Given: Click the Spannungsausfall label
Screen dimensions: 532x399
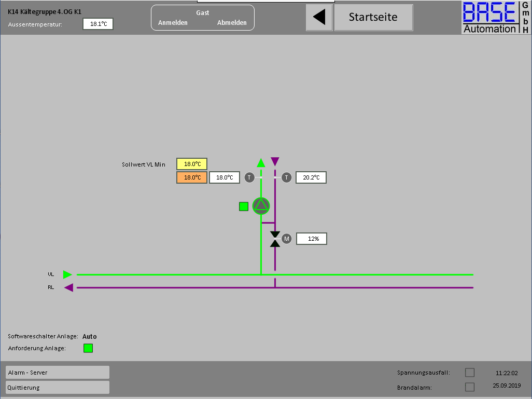Looking at the screenshot, I should (x=424, y=373).
